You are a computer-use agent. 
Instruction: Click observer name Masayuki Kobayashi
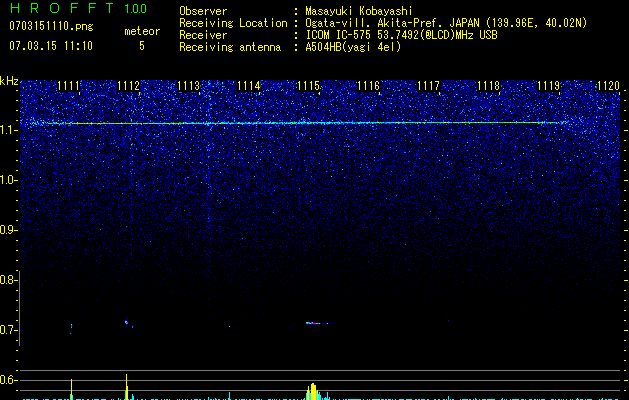point(359,11)
